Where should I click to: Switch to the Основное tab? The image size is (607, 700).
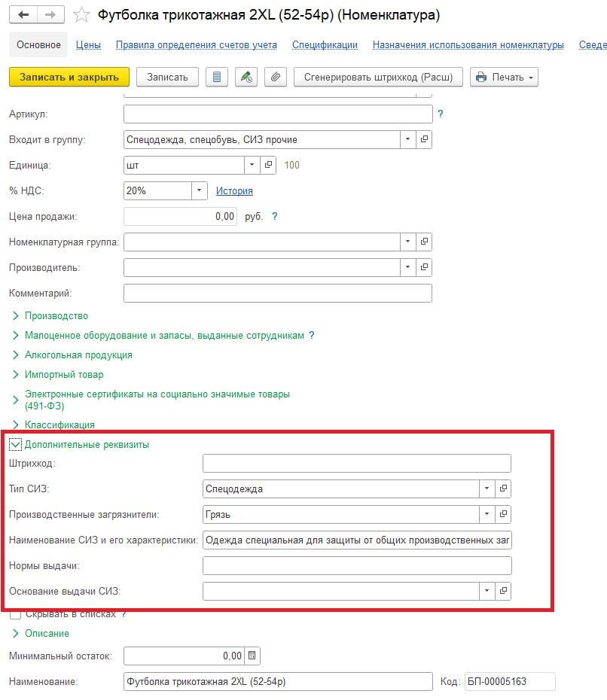[38, 44]
